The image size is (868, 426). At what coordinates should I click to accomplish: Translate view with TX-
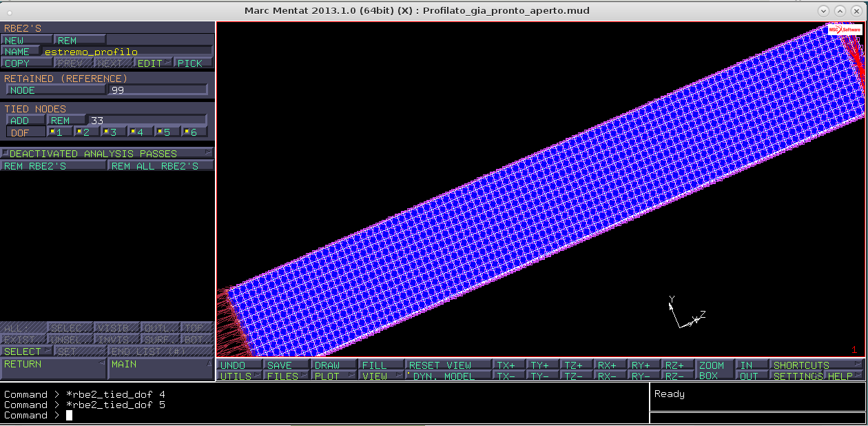[510, 376]
